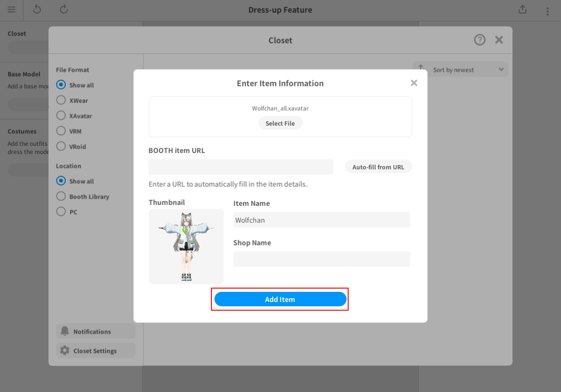
Task: Click Auto-fill from URL button
Action: click(x=378, y=167)
